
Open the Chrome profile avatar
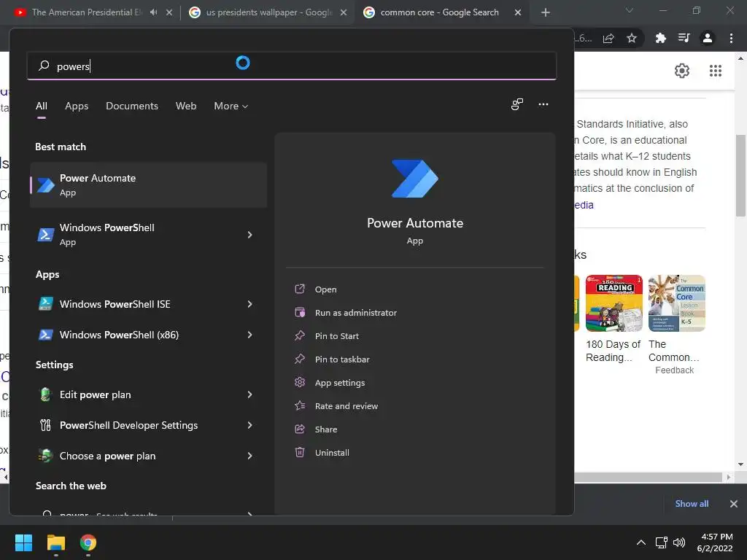(708, 38)
